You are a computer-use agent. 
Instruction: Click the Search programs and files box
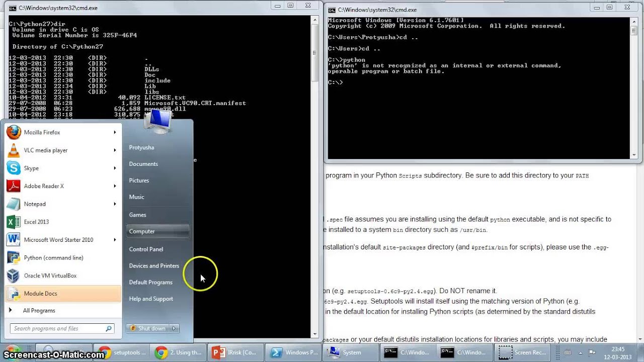[x=62, y=329]
